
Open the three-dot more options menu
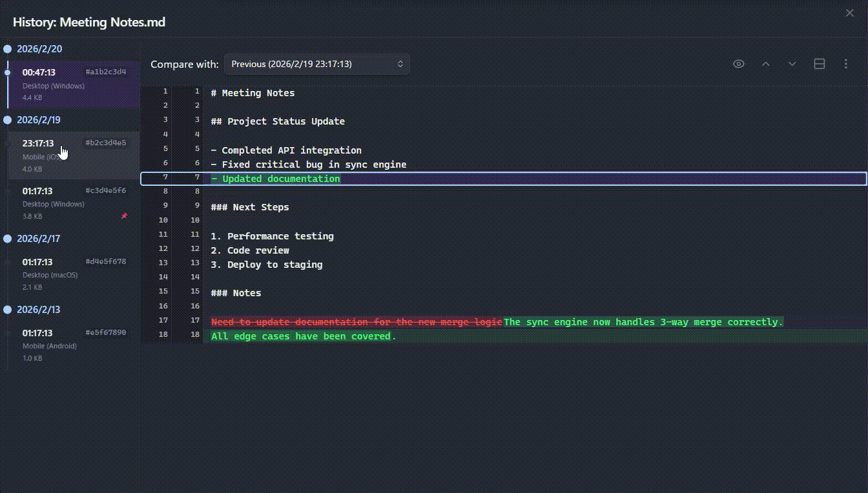coord(846,64)
